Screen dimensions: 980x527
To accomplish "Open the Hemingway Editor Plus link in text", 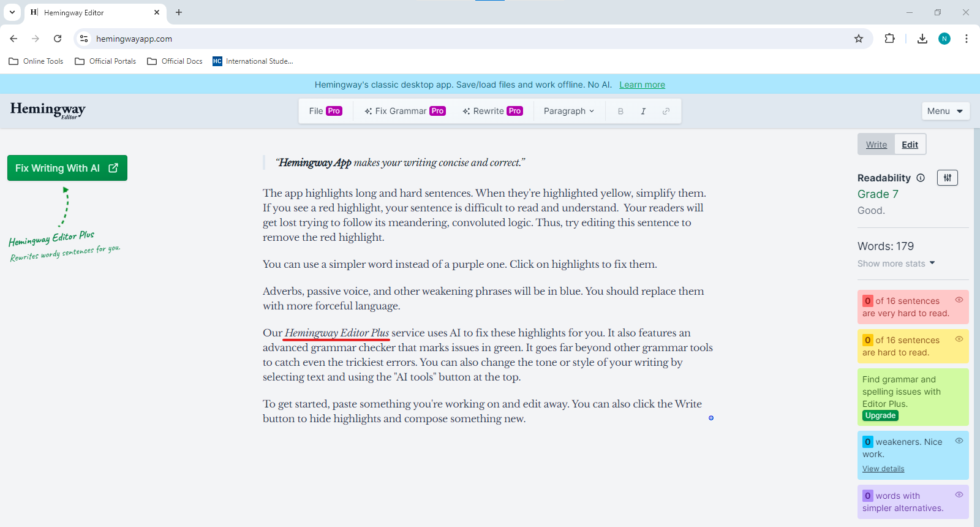I will [x=337, y=333].
